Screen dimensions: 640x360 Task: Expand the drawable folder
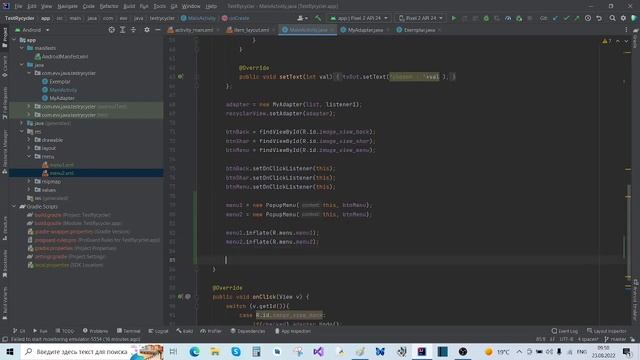[29, 140]
